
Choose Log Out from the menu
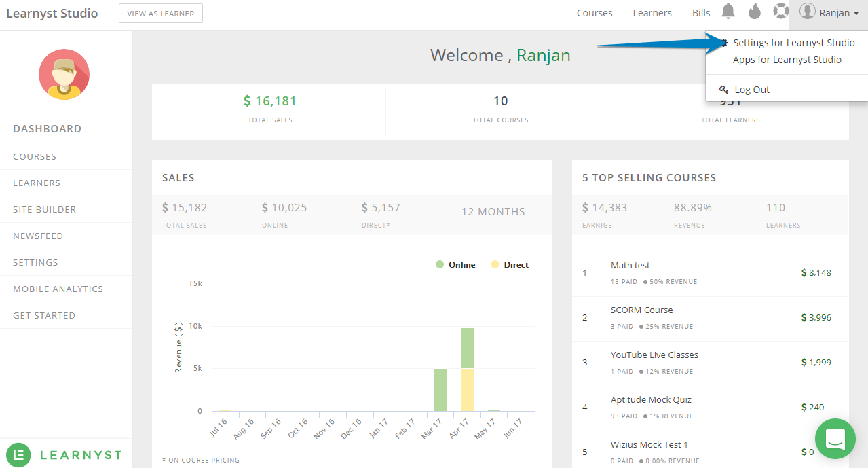752,90
